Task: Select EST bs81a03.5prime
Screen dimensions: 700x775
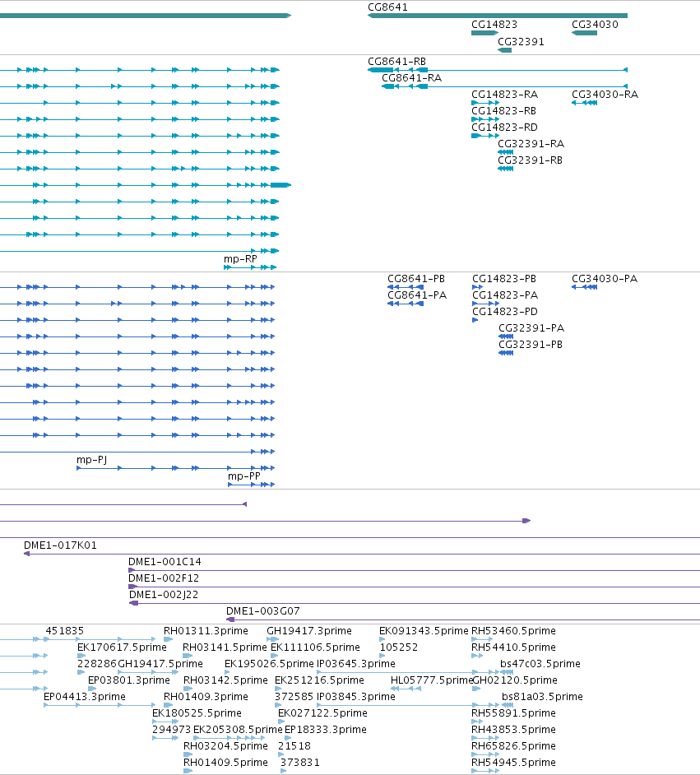Action: click(542, 696)
